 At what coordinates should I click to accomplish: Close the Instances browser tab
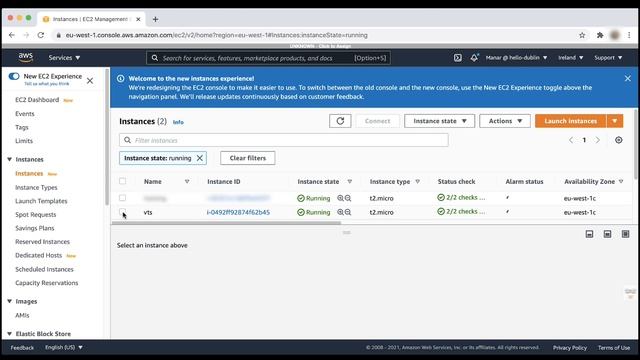(x=138, y=19)
